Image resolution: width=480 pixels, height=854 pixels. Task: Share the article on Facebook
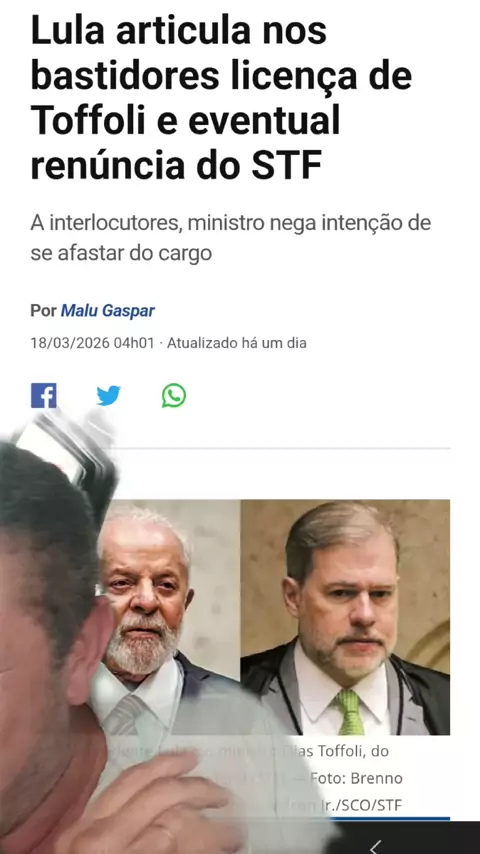click(x=44, y=395)
